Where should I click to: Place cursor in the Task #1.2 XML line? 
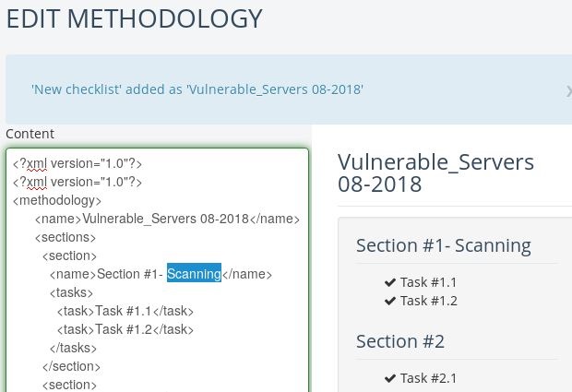coord(125,329)
